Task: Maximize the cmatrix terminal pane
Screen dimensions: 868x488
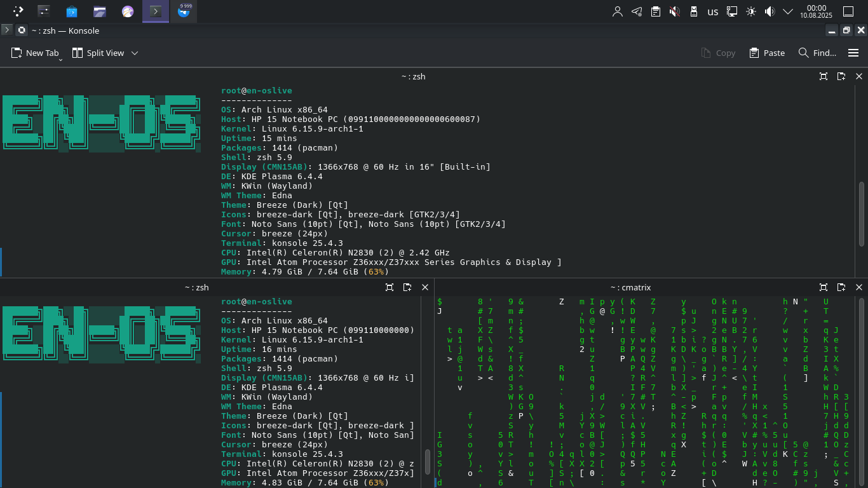Action: pyautogui.click(x=824, y=287)
